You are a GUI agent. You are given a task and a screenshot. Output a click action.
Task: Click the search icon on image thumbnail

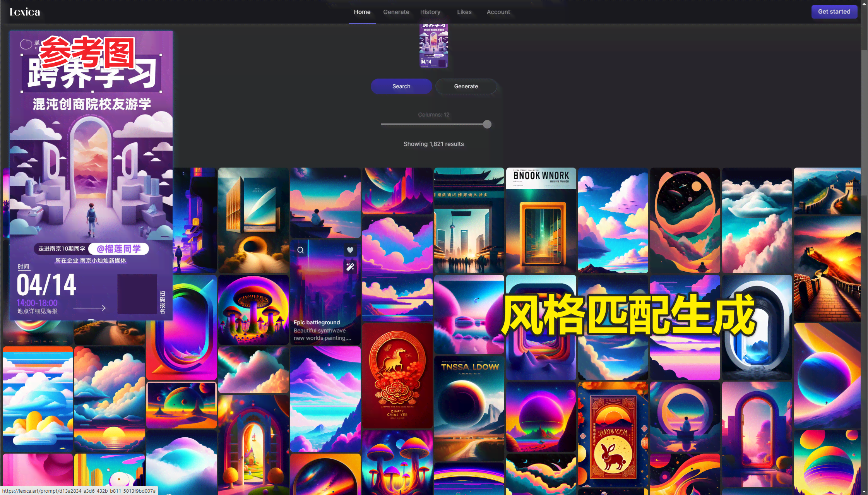pos(301,250)
